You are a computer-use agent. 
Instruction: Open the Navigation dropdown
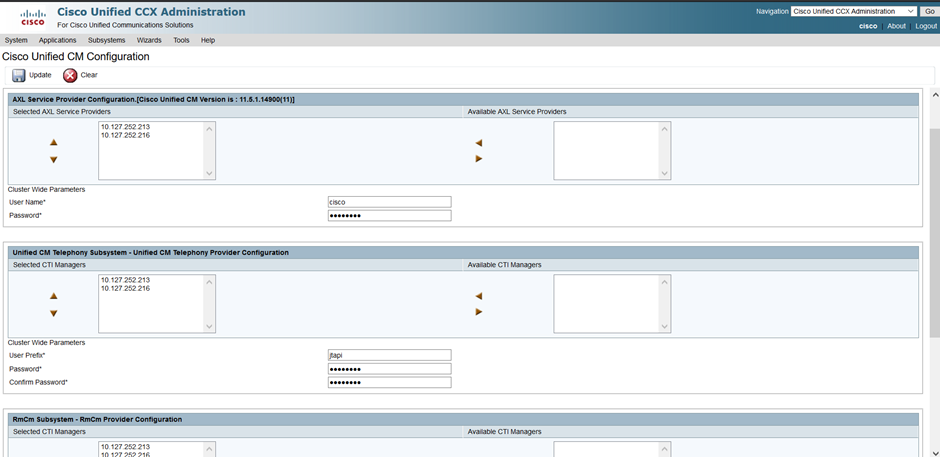[854, 11]
